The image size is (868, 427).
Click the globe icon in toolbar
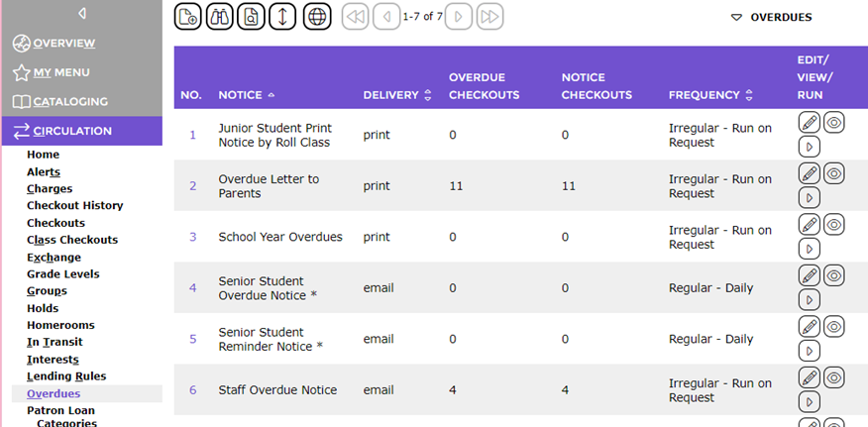click(x=317, y=17)
